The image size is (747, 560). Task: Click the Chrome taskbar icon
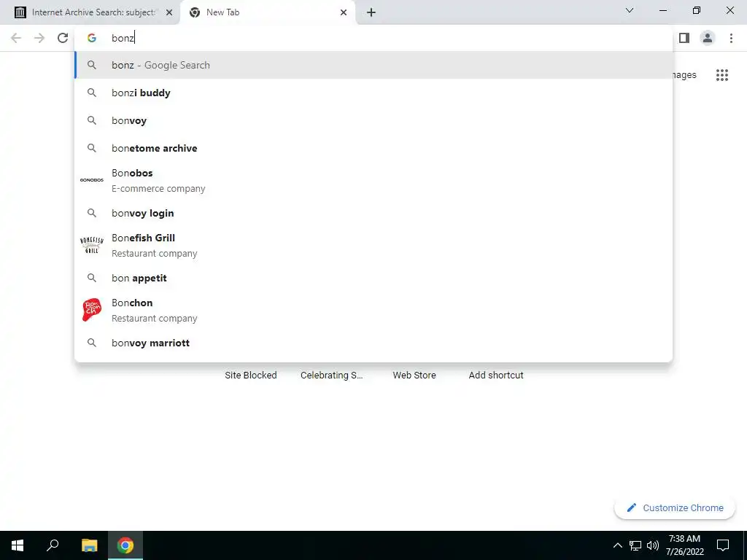point(125,545)
